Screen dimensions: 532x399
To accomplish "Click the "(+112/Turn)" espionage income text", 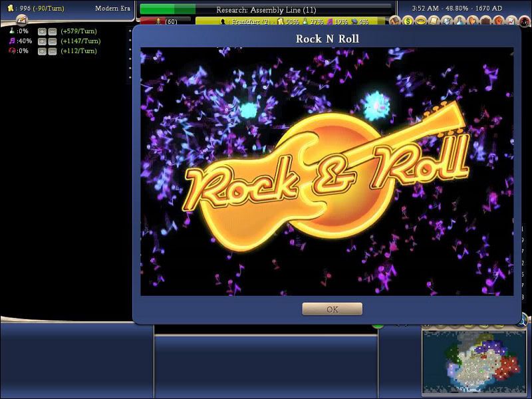I will [78, 51].
